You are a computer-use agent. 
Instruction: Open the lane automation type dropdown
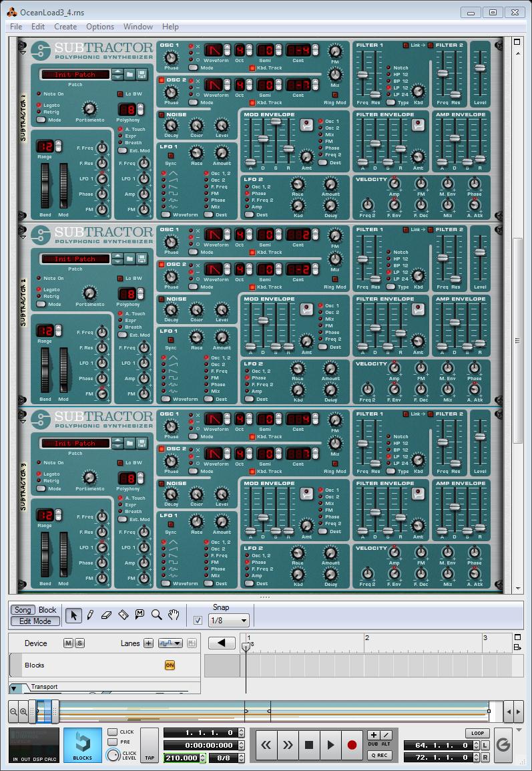point(170,643)
